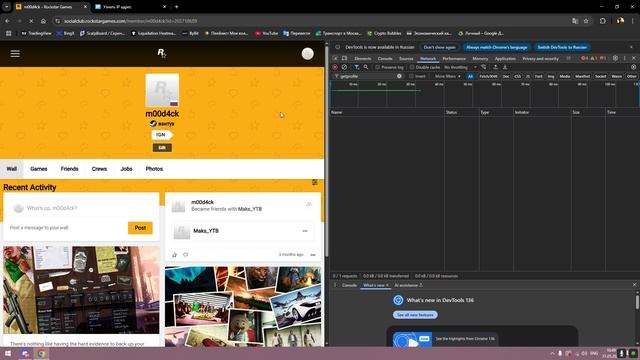Switch to the Elements panel in DevTools
Screen dimensions: 640x360
click(362, 58)
